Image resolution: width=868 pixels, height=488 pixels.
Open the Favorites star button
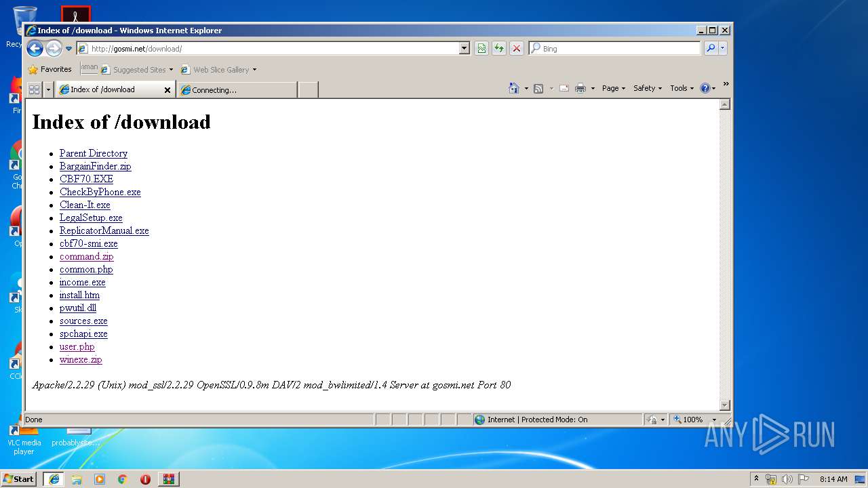50,69
